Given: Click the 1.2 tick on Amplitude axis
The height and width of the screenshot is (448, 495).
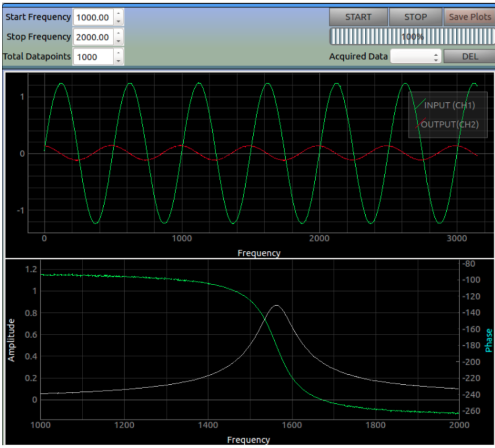Looking at the screenshot, I should click(x=31, y=269).
